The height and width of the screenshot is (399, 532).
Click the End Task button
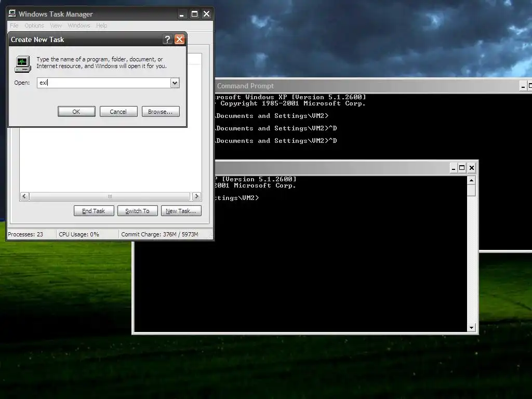[94, 211]
